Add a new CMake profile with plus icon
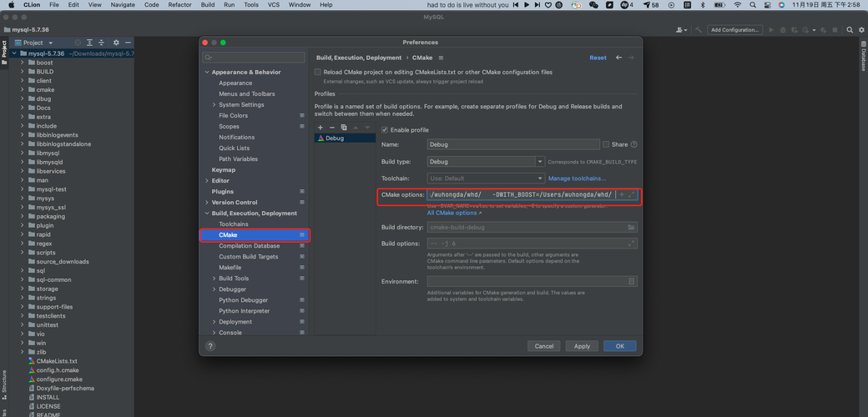868x417 pixels. click(x=320, y=128)
